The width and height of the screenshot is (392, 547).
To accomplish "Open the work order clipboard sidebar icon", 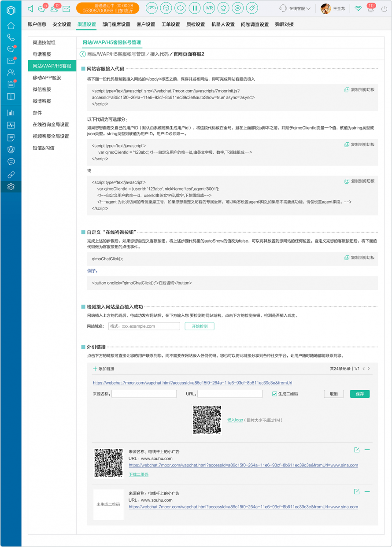I will coord(11,84).
